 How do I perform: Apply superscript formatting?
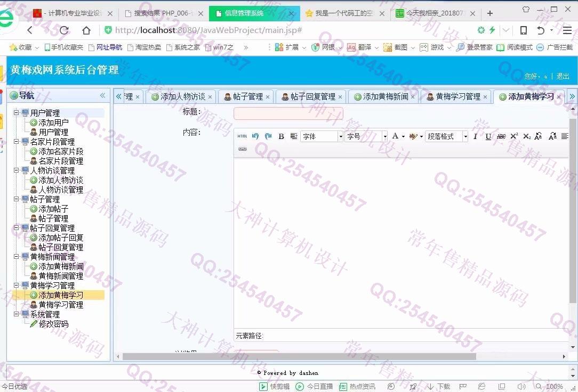pyautogui.click(x=514, y=136)
